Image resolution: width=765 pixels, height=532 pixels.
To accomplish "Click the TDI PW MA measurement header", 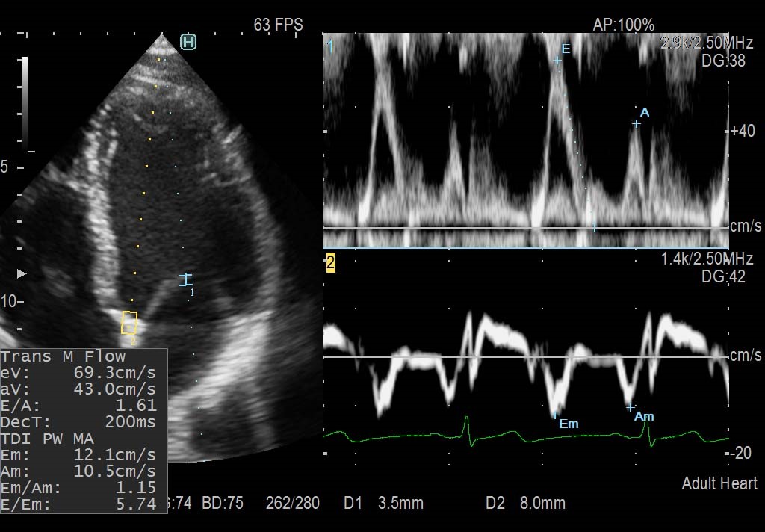I will [x=47, y=439].
